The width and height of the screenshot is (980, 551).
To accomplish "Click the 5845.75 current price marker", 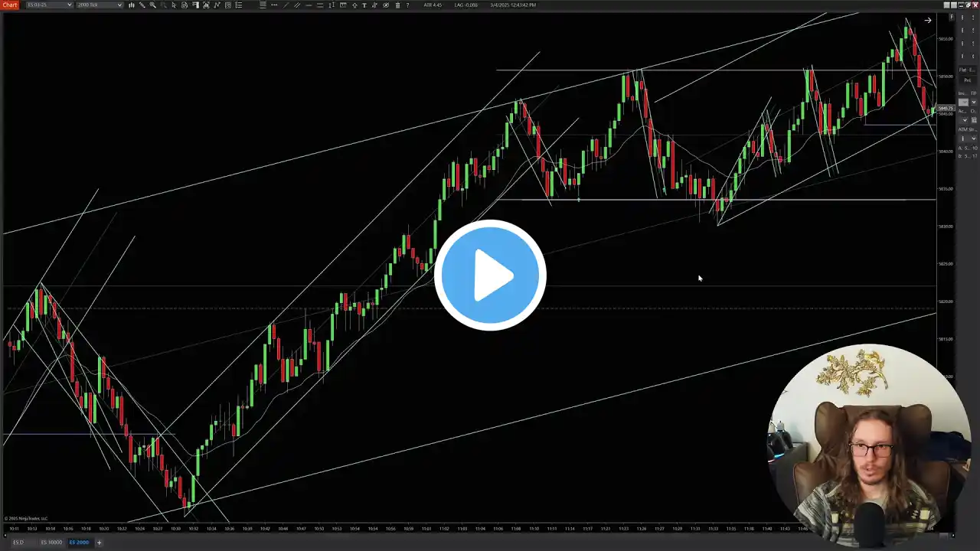I will tap(946, 108).
